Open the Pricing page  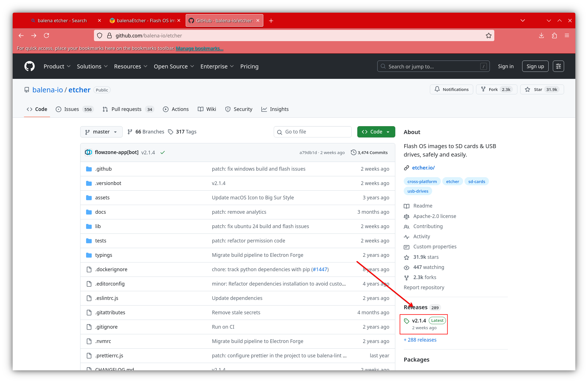249,66
